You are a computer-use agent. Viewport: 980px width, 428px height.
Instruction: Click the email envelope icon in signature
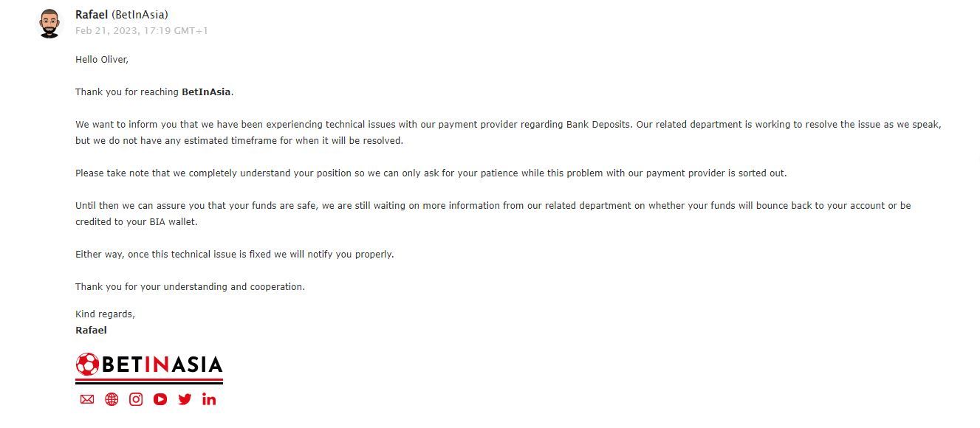[87, 399]
